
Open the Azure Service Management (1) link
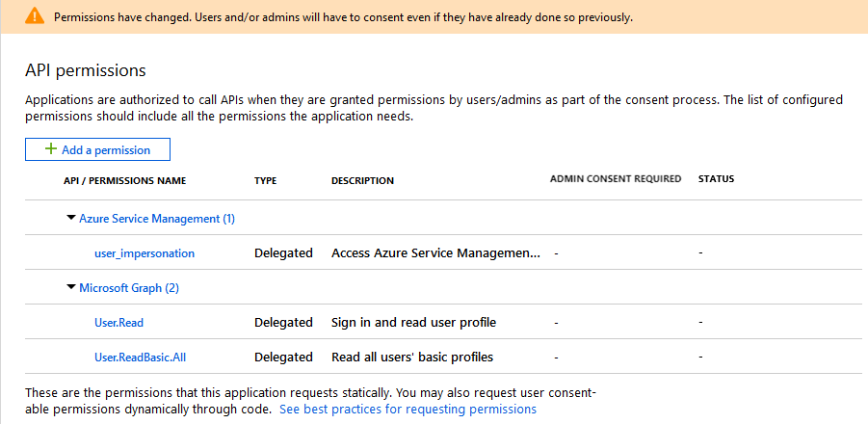(x=157, y=219)
